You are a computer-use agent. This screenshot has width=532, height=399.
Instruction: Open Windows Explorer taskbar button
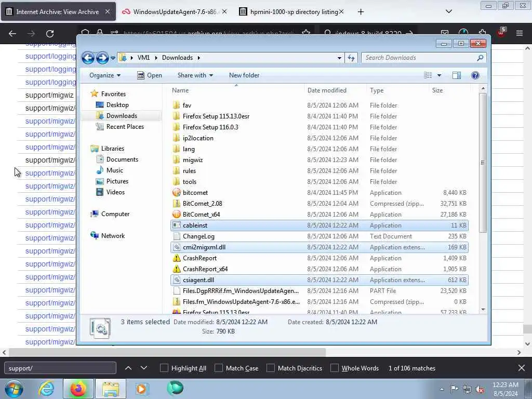pyautogui.click(x=111, y=389)
